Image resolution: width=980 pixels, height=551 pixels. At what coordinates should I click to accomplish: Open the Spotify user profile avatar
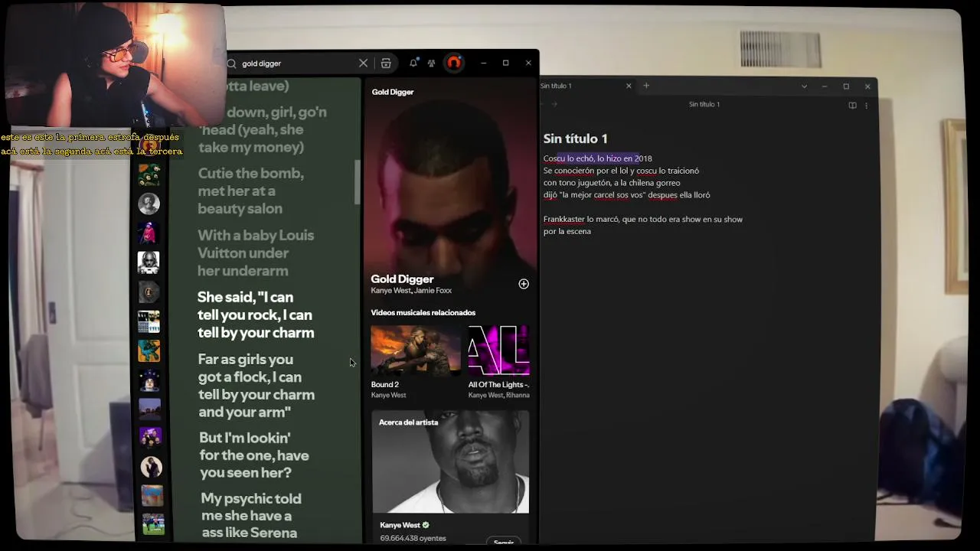tap(454, 63)
